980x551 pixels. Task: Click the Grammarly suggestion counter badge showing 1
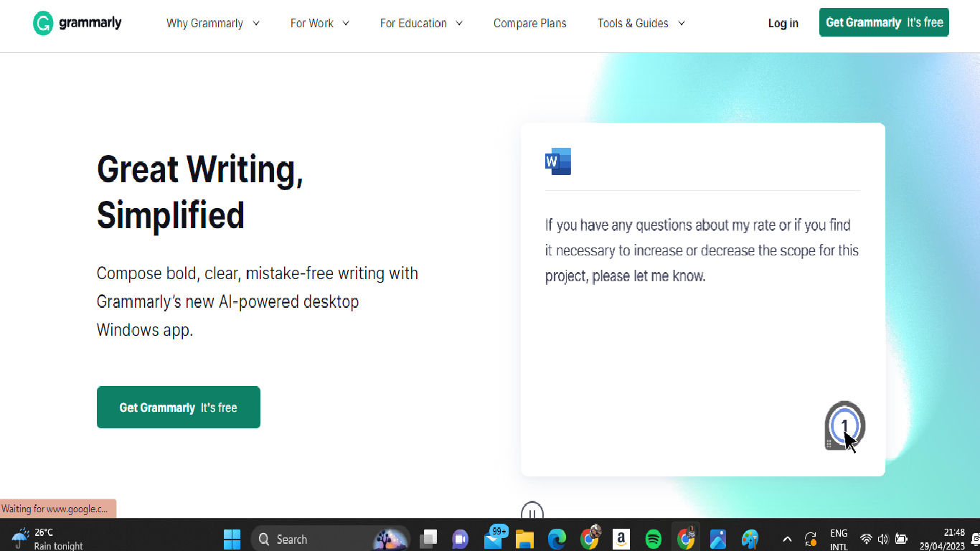[x=844, y=425]
